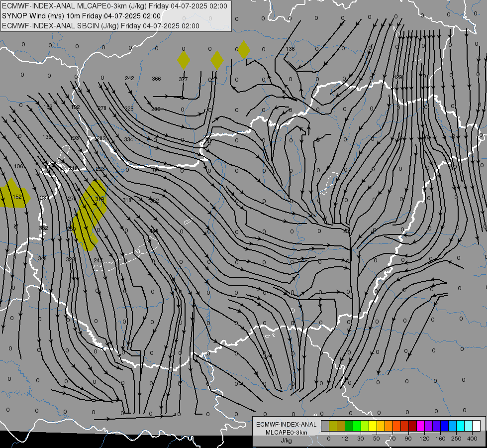The width and height of the screenshot is (487, 448).
Task: Click the map value 242
Action: [x=129, y=78]
